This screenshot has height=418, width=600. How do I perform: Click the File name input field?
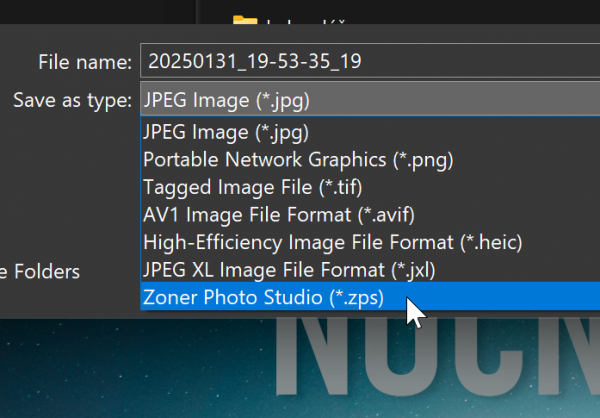(370, 61)
